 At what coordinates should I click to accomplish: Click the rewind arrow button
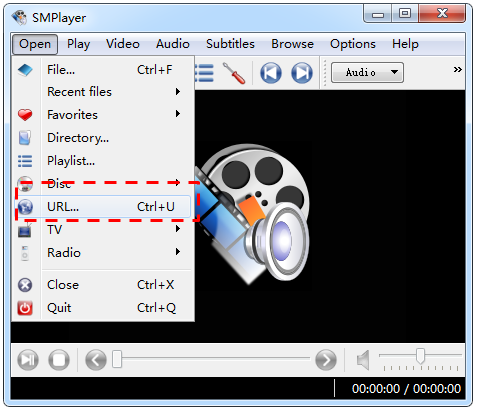pos(96,360)
